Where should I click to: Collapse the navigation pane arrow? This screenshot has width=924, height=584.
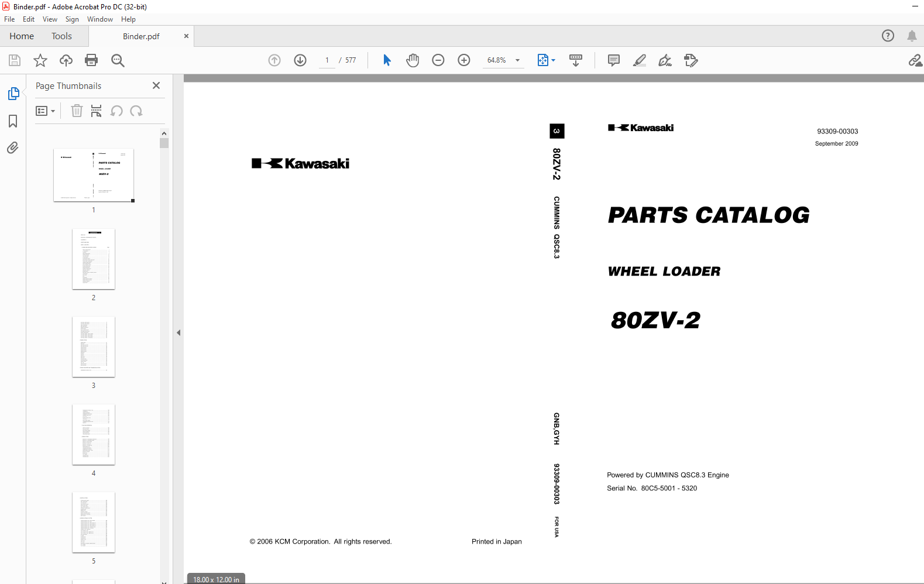[178, 332]
